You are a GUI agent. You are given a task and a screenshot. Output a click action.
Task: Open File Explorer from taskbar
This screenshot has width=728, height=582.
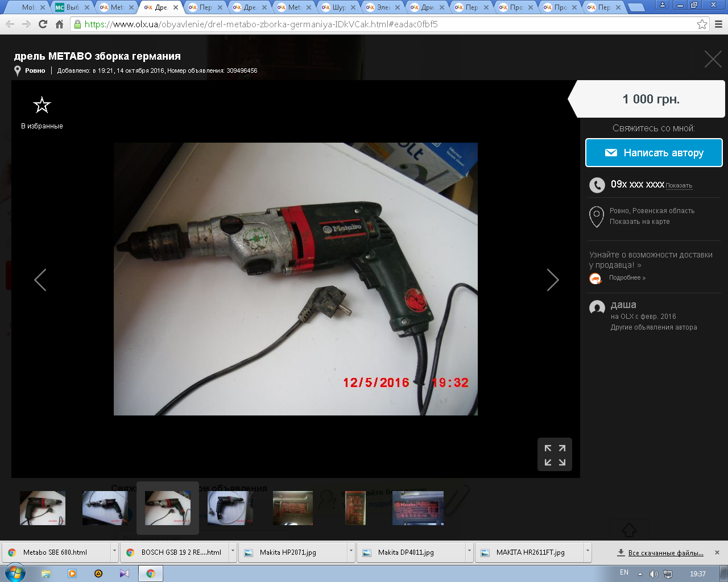(46, 573)
